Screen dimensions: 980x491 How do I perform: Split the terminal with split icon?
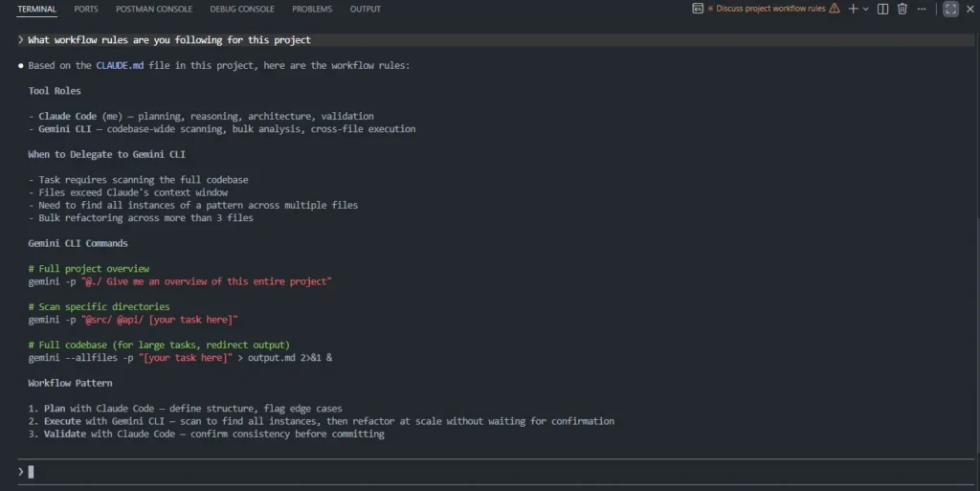tap(882, 9)
